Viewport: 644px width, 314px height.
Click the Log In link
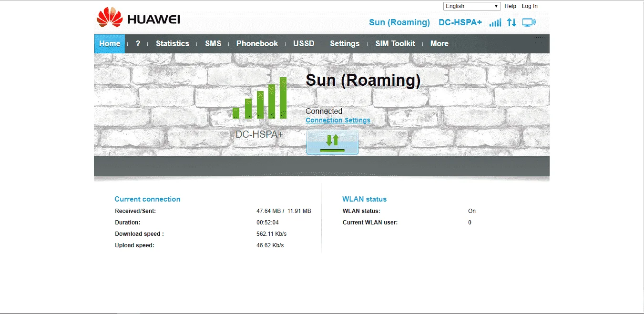click(x=530, y=6)
